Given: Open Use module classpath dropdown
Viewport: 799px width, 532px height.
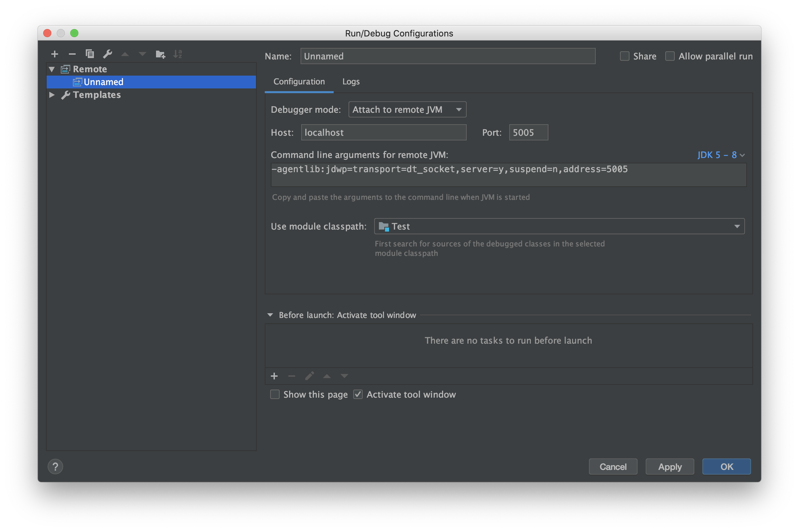Looking at the screenshot, I should point(559,226).
